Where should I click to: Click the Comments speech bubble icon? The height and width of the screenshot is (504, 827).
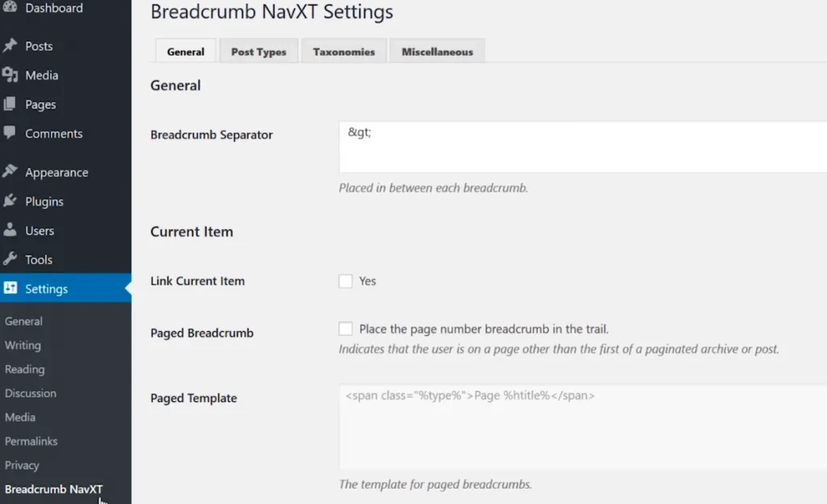coord(10,133)
